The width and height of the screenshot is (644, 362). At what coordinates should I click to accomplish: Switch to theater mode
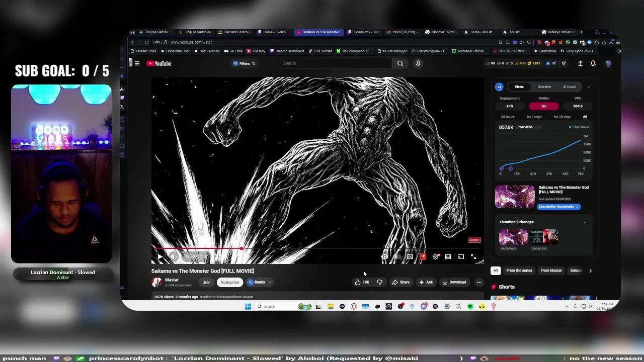pyautogui.click(x=448, y=257)
